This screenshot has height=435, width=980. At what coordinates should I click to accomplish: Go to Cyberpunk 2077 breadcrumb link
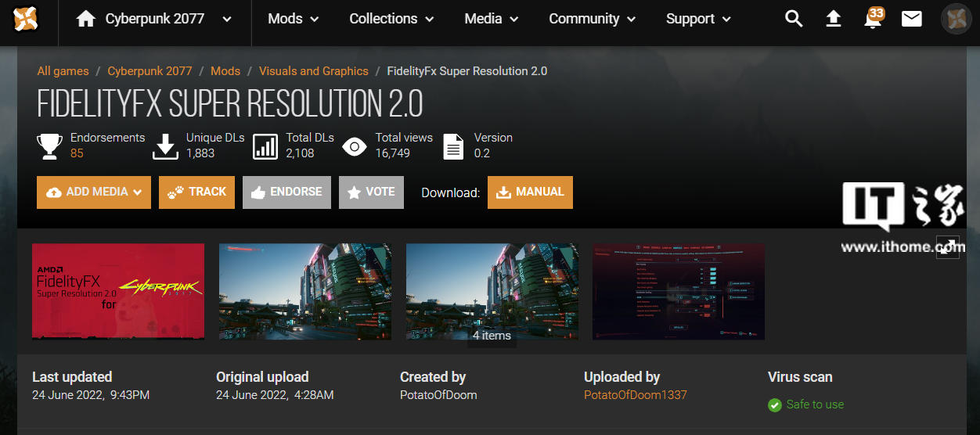click(150, 71)
